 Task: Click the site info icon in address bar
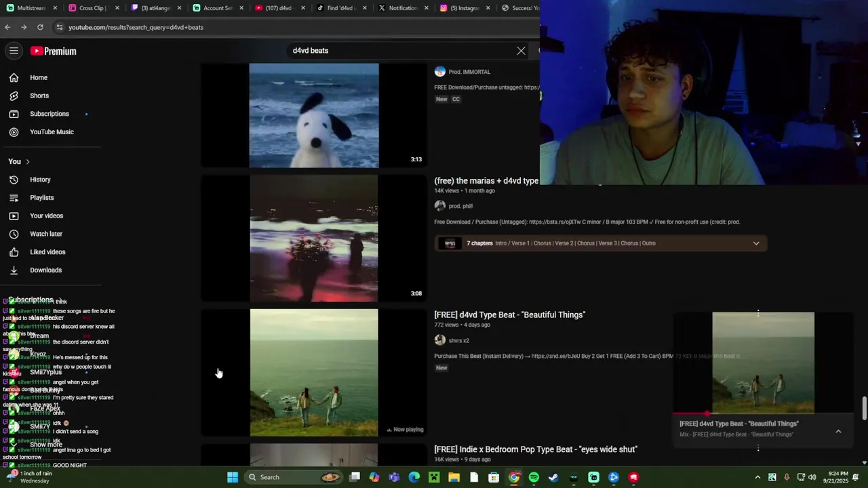click(x=60, y=27)
